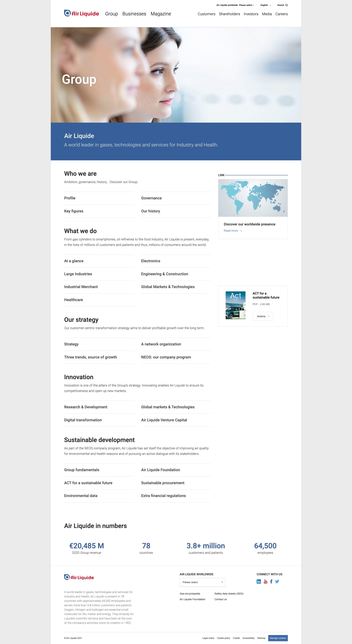Screen dimensions: 352x644
Task: Open the Cookie policy link
Action: (x=223, y=638)
